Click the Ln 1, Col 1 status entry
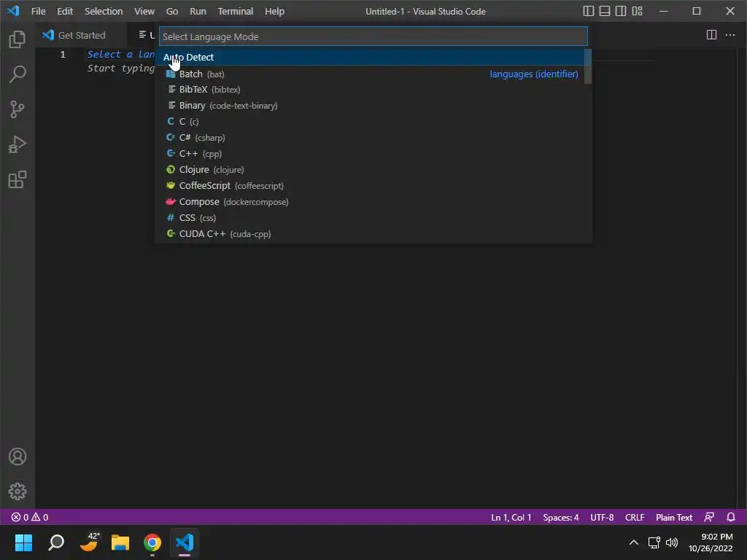The image size is (747, 560). coord(511,517)
